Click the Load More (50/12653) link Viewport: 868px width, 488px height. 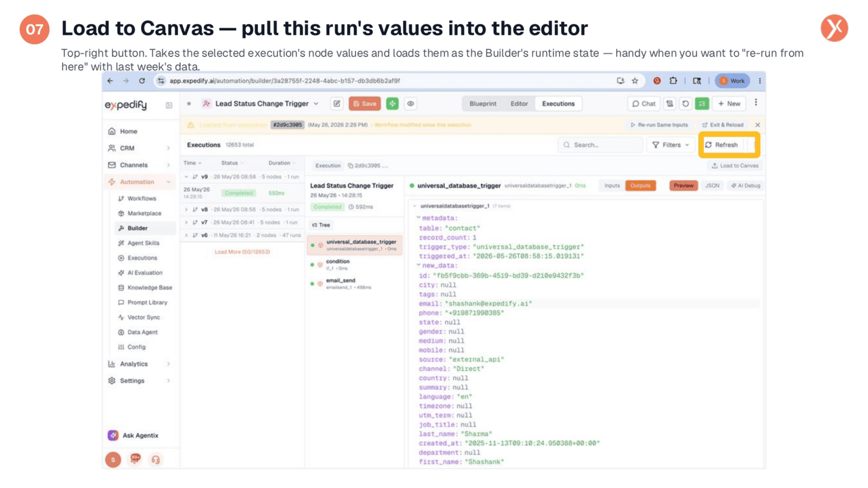point(242,252)
